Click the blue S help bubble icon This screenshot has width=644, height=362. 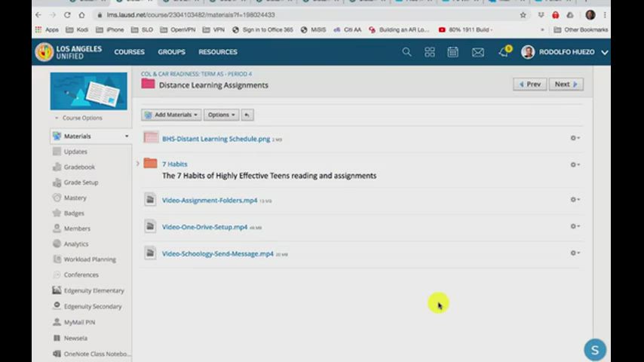(594, 350)
